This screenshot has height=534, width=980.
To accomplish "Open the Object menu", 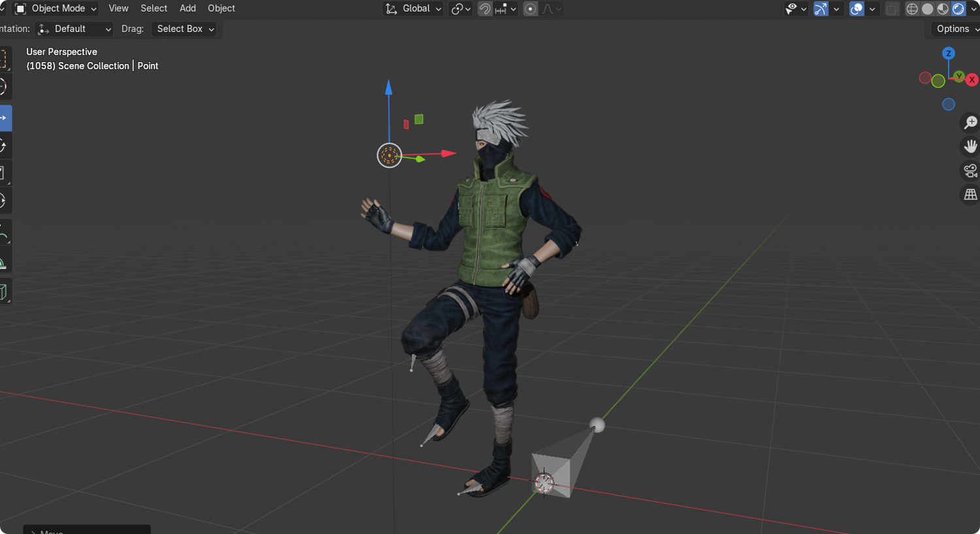I will [x=221, y=8].
